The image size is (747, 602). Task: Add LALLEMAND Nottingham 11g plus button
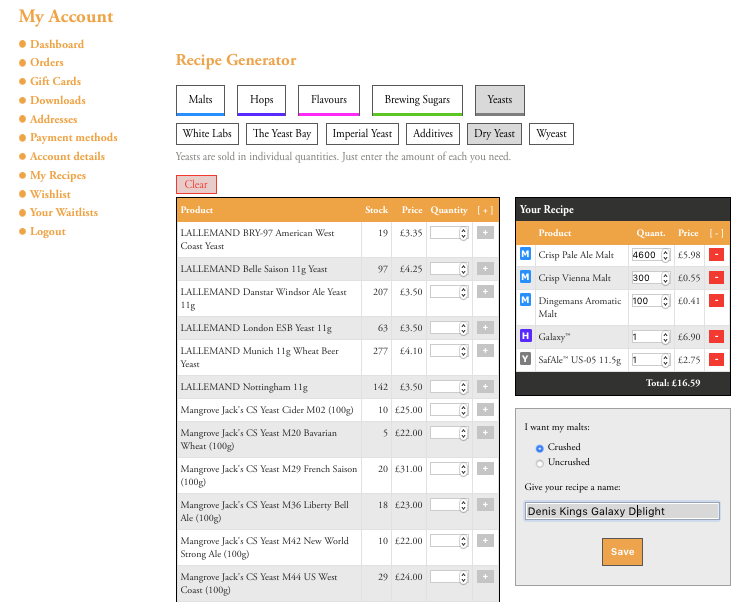click(x=485, y=387)
